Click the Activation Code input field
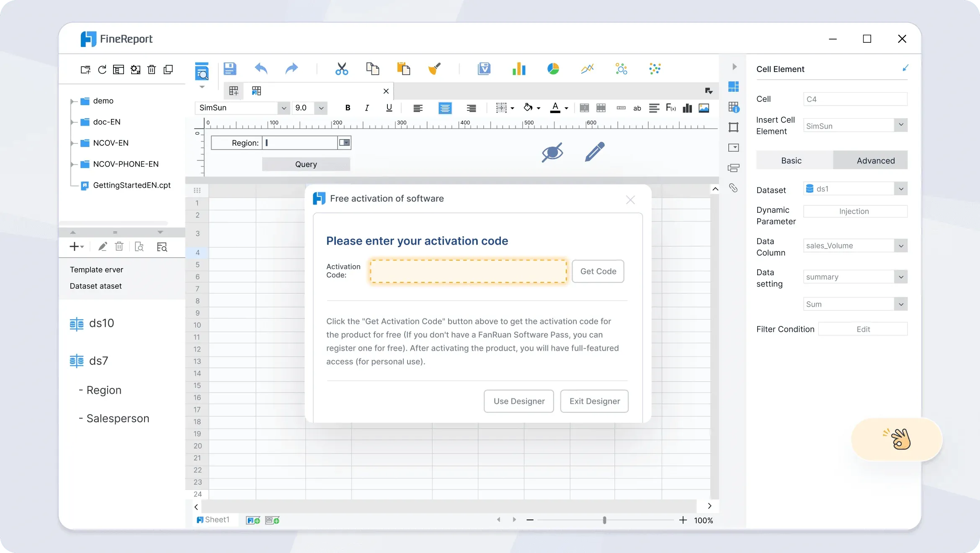This screenshot has width=980, height=553. point(468,271)
